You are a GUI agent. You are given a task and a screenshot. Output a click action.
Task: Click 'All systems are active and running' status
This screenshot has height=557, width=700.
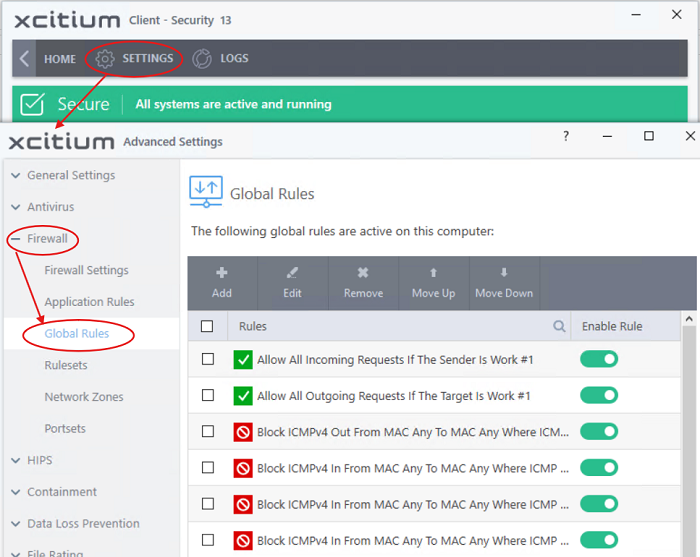click(233, 104)
